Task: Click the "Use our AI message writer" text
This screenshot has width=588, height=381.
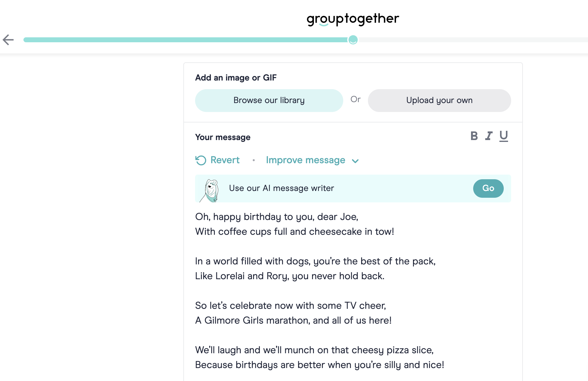Action: tap(281, 188)
